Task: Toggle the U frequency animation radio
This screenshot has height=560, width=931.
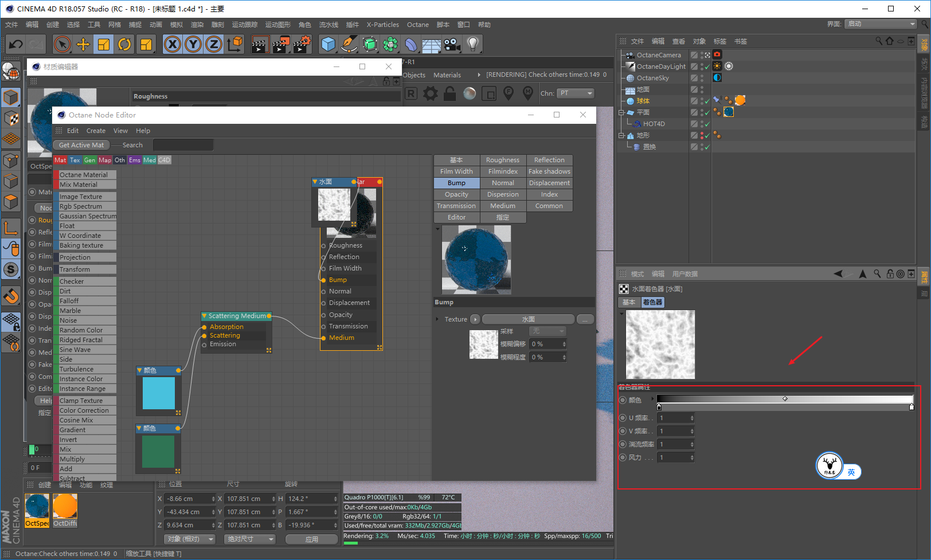Action: click(623, 418)
